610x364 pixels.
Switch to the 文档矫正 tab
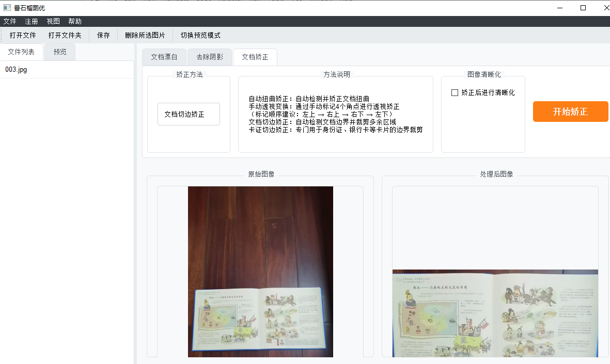click(255, 57)
